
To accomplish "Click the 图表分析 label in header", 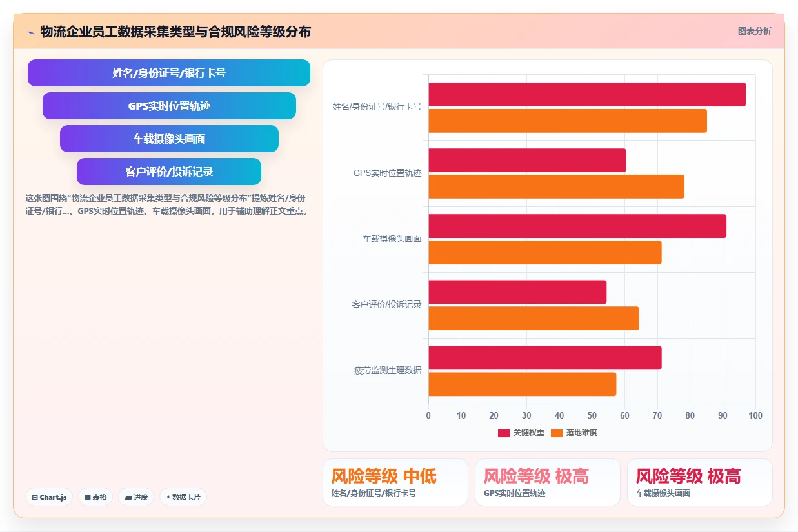I will point(754,31).
